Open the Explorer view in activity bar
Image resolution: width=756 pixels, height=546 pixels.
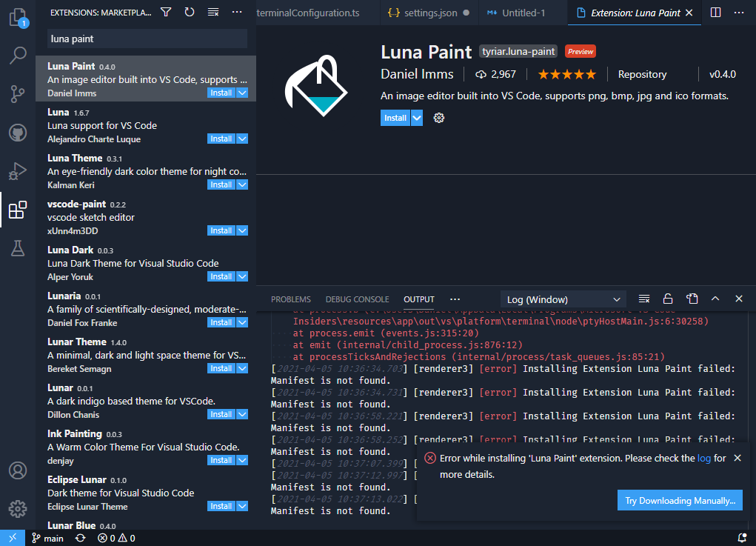(x=18, y=17)
